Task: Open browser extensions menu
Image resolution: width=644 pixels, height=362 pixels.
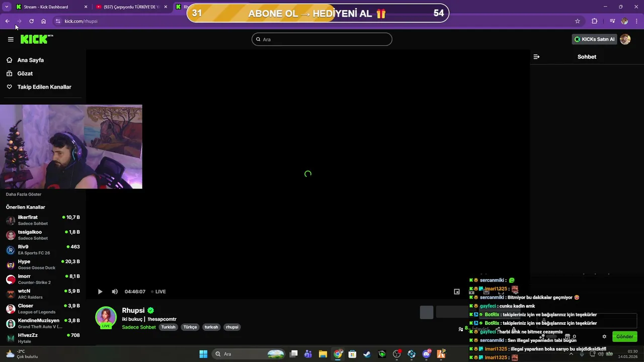Action: coord(595,21)
